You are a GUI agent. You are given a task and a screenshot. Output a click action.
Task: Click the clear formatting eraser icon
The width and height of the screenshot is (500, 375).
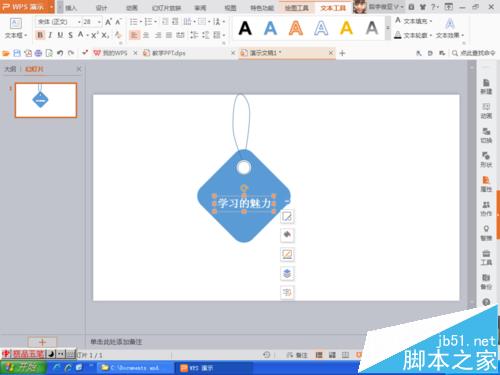(118, 35)
